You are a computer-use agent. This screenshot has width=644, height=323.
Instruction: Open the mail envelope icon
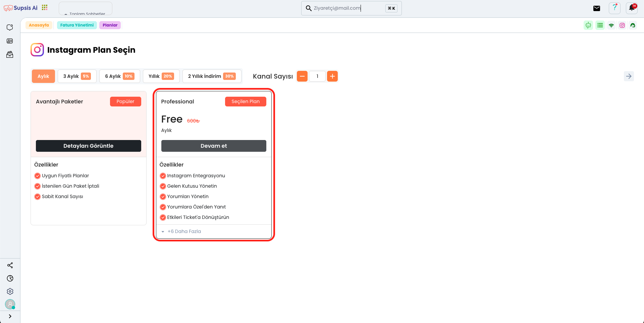pyautogui.click(x=597, y=8)
